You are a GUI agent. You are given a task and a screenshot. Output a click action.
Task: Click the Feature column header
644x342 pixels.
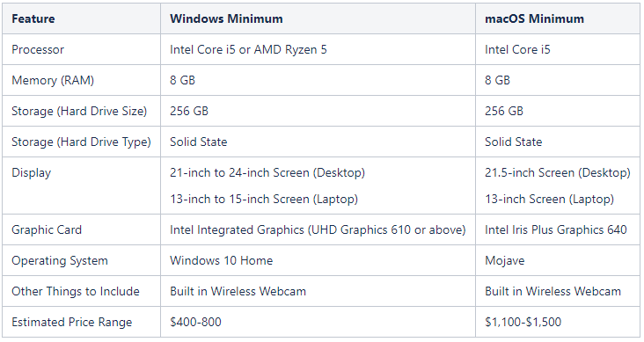point(81,18)
